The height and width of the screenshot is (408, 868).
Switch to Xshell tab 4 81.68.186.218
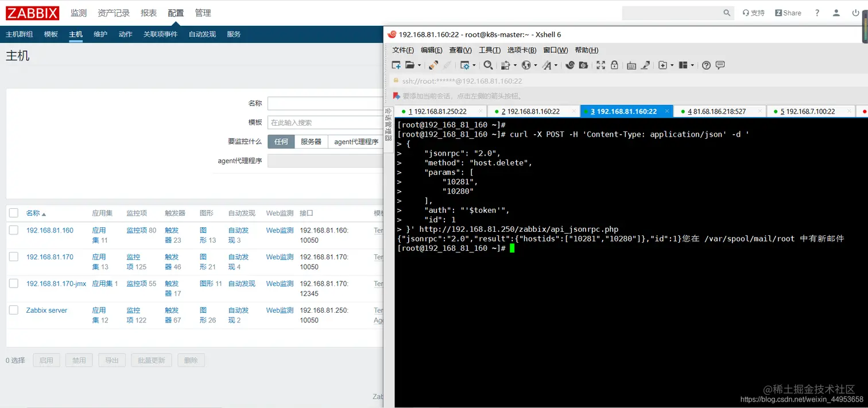[719, 111]
